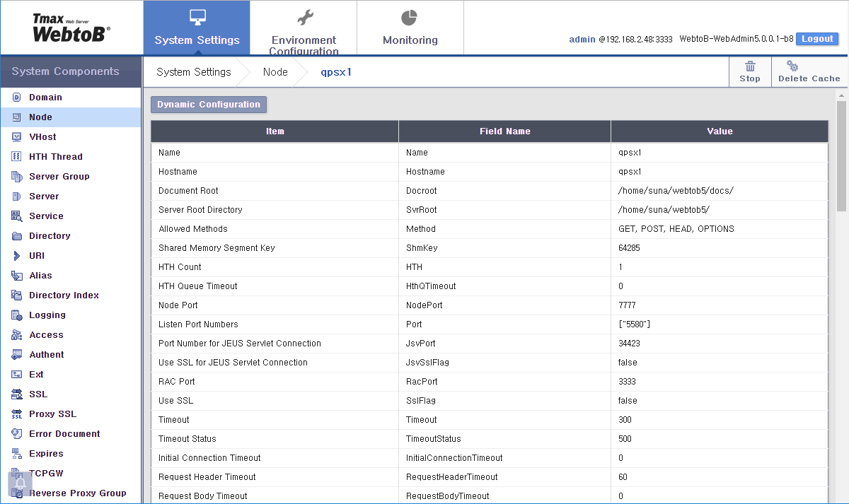Click the Stop trash icon
The height and width of the screenshot is (504, 849).
coord(750,66)
